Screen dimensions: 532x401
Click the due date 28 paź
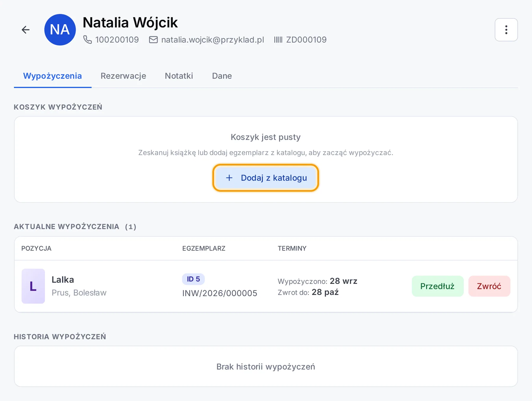(x=325, y=292)
